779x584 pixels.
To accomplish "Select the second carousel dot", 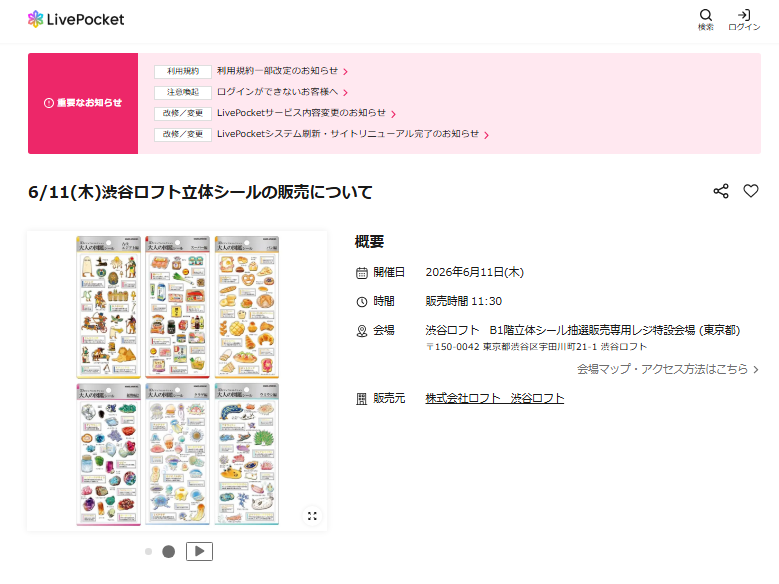I will (169, 551).
